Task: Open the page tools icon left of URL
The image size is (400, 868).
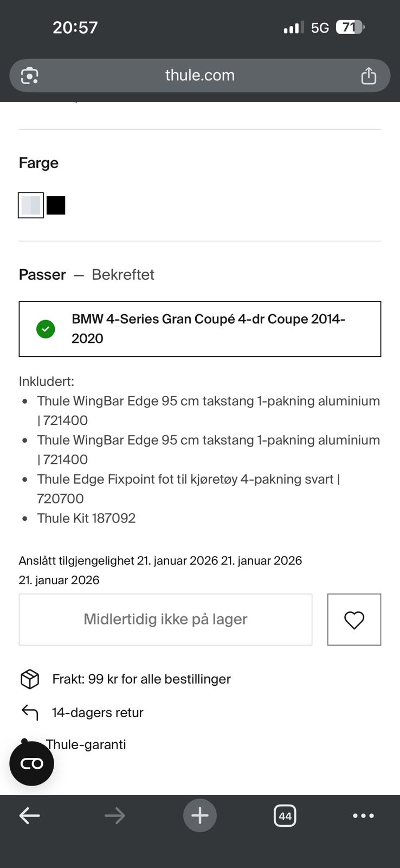Action: (29, 75)
